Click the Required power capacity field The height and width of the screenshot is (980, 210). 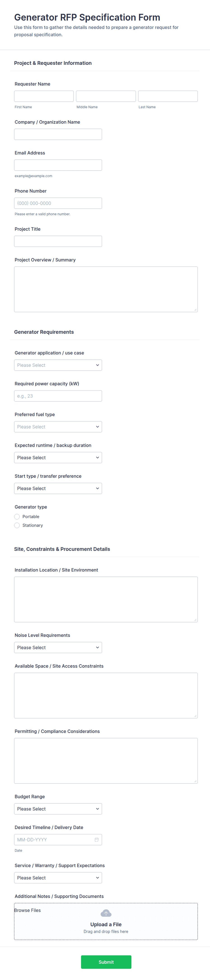pyautogui.click(x=58, y=396)
